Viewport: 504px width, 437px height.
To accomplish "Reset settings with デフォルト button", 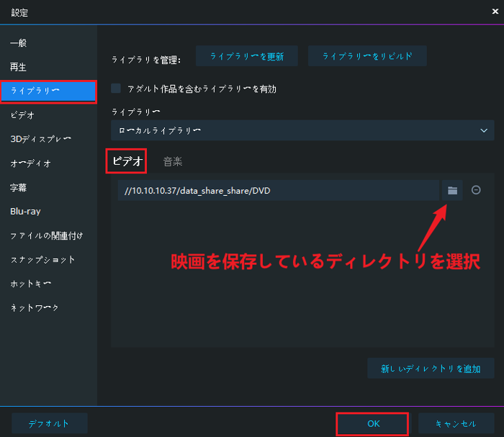I will pyautogui.click(x=50, y=423).
